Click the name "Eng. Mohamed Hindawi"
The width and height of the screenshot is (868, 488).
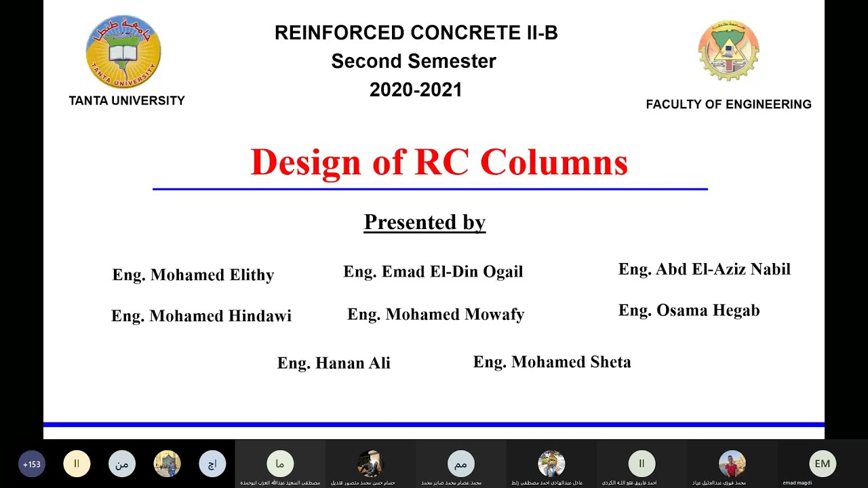pyautogui.click(x=201, y=316)
